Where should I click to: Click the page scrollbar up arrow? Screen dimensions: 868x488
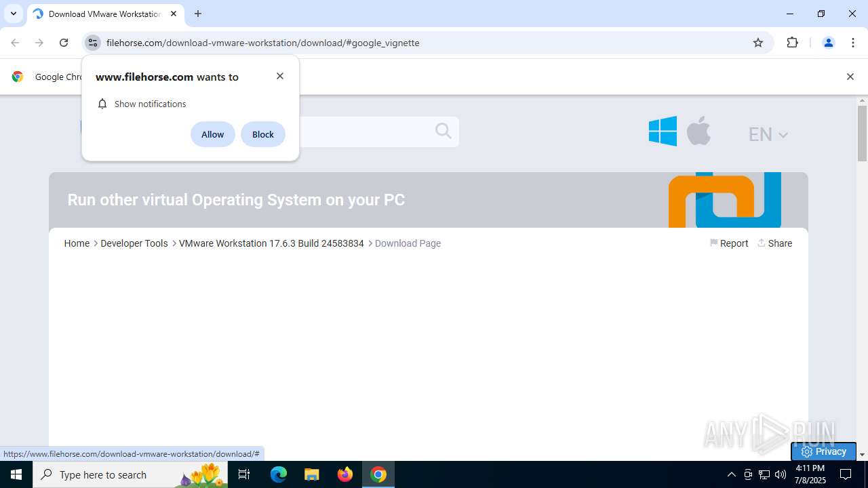[862, 101]
